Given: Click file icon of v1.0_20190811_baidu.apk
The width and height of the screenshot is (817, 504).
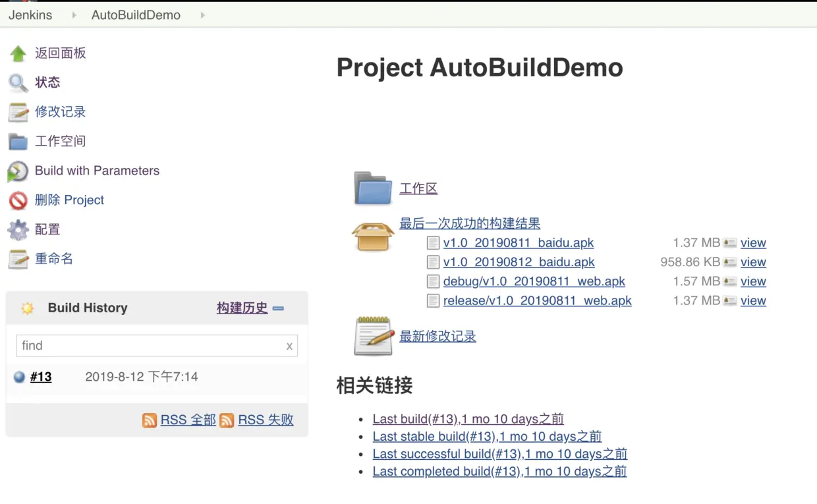Looking at the screenshot, I should [433, 243].
